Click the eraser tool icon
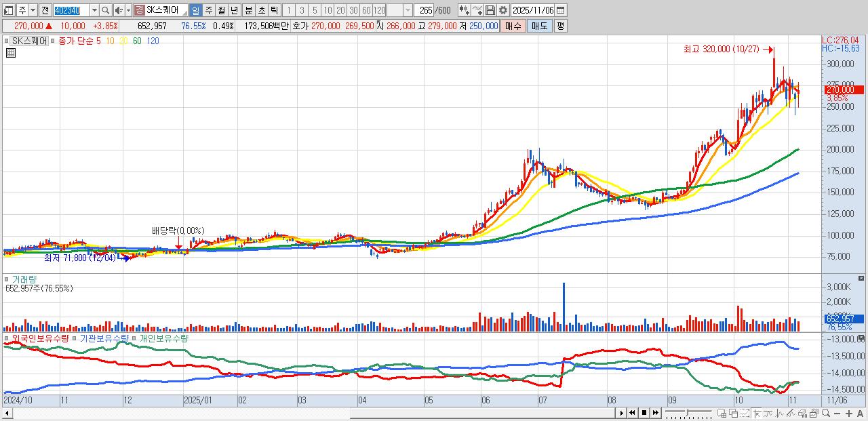 pyautogui.click(x=802, y=414)
